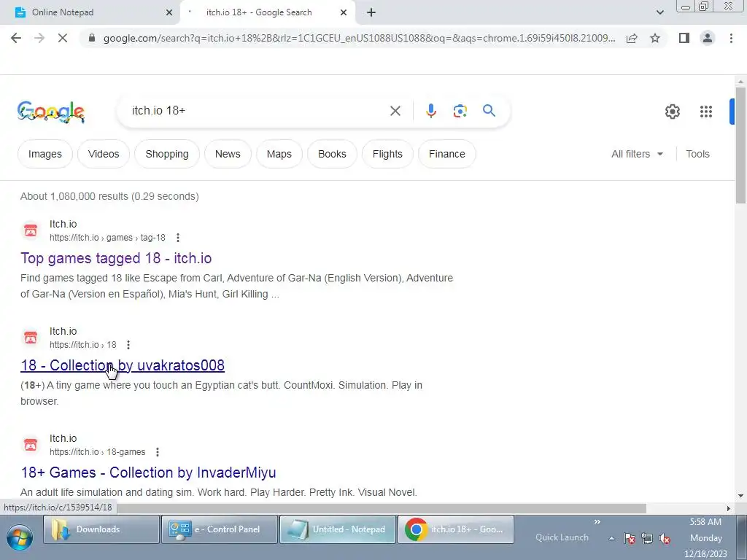The image size is (747, 560).
Task: Click the muted volume tray icon
Action: [x=665, y=539]
